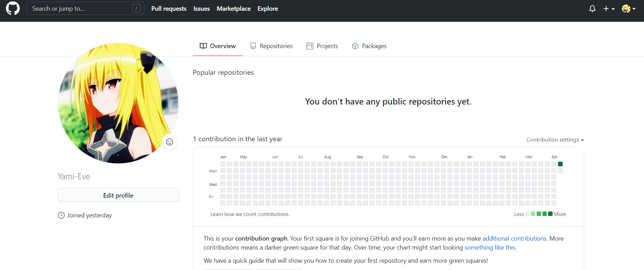The height and width of the screenshot is (270, 644).
Task: Go to GitHub home via the Octocat logo
Action: 13,9
